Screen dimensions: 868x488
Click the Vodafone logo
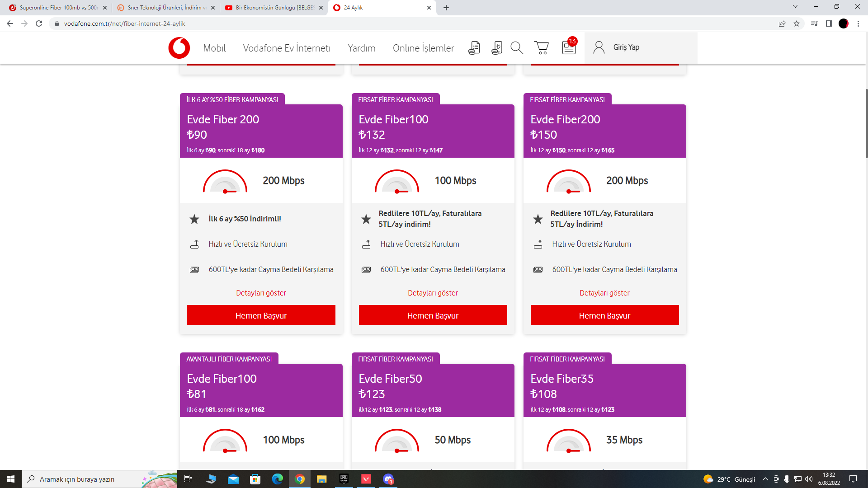pyautogui.click(x=179, y=48)
